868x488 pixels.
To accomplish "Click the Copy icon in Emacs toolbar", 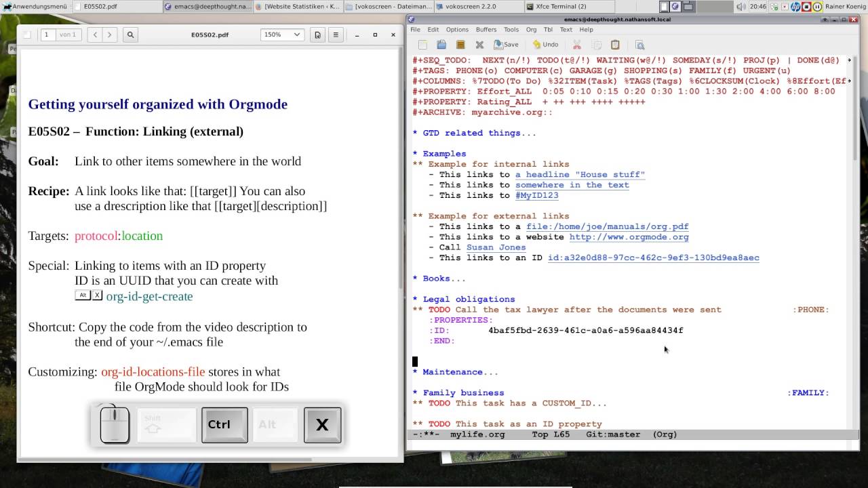I will (x=597, y=45).
